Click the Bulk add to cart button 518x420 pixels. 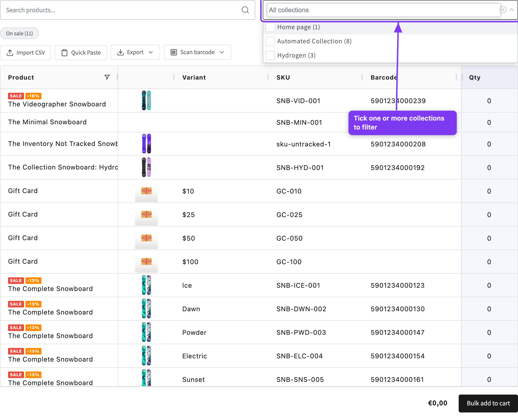coord(488,403)
